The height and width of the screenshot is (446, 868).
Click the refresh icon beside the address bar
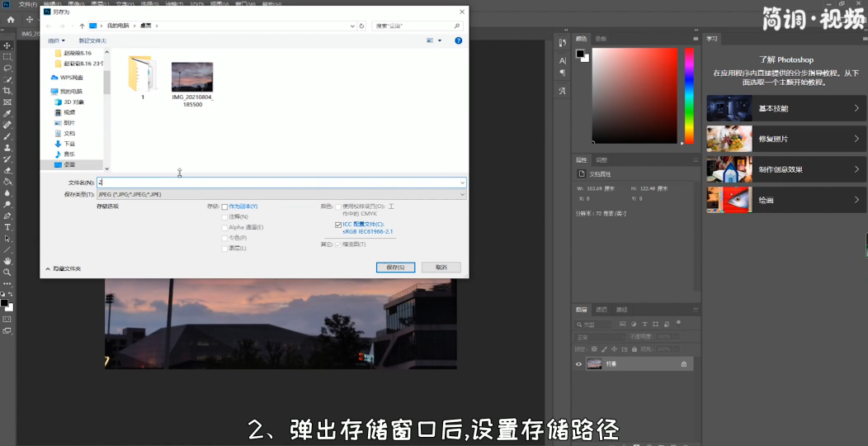click(x=362, y=26)
